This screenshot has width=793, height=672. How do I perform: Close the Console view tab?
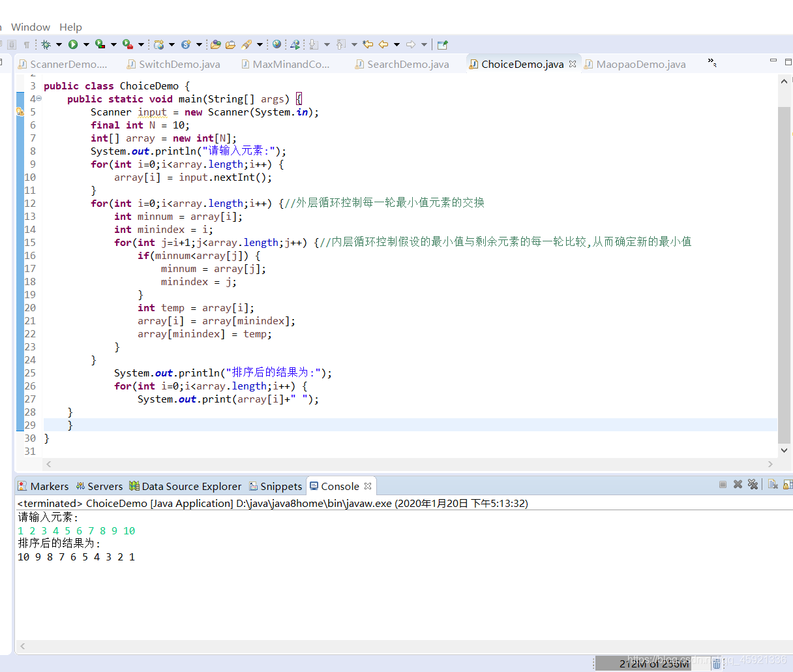point(368,486)
